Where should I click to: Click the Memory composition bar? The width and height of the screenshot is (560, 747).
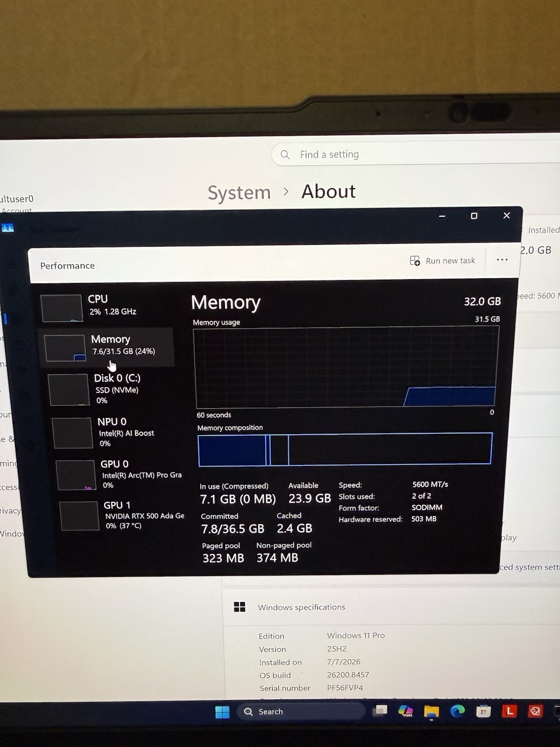[345, 450]
